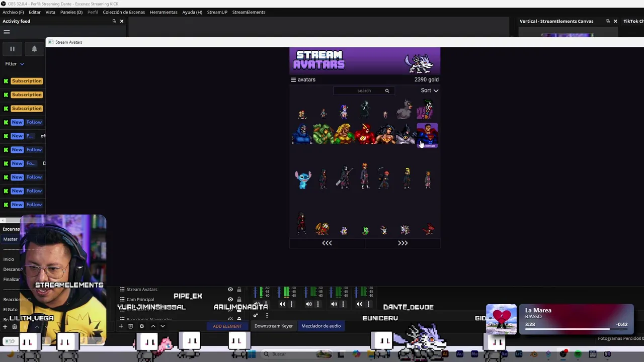Float the Activity feed dock
This screenshot has width=644, height=362.
click(x=114, y=21)
